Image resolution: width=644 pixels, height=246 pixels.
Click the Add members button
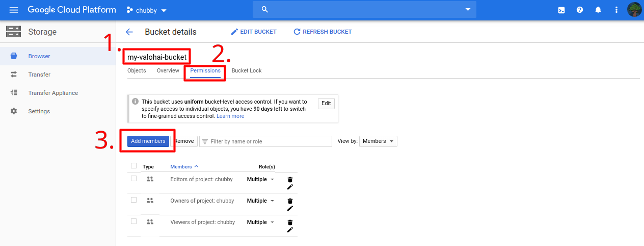148,141
